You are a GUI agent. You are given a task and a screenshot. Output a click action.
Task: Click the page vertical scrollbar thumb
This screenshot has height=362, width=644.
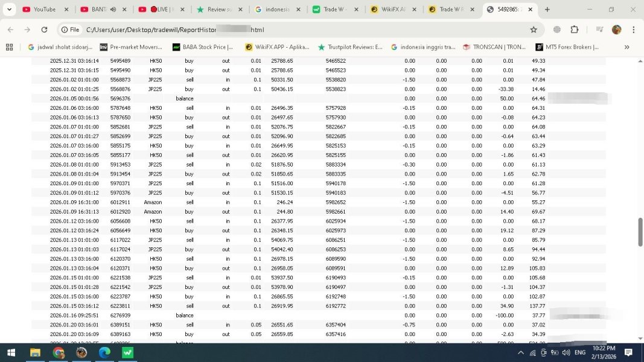click(x=640, y=232)
